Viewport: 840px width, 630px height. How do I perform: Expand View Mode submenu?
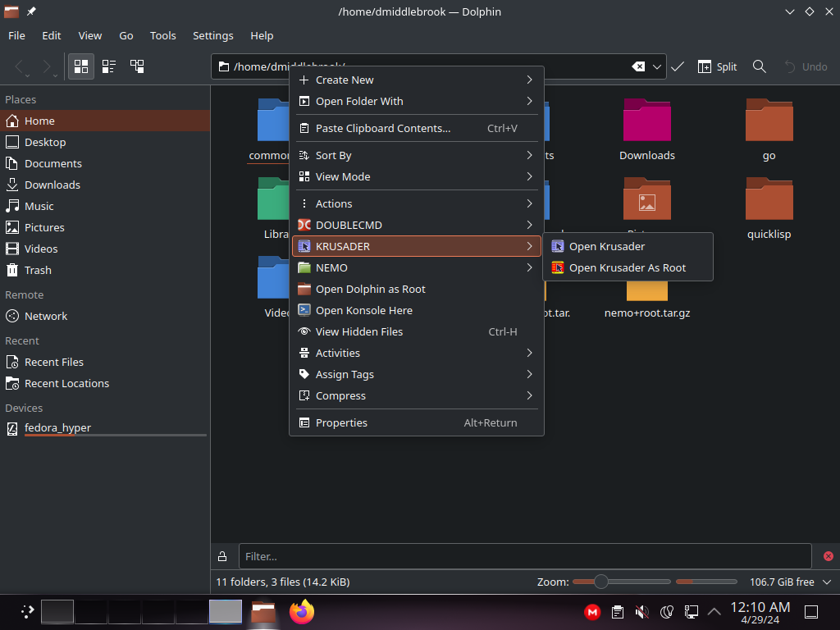coord(416,177)
